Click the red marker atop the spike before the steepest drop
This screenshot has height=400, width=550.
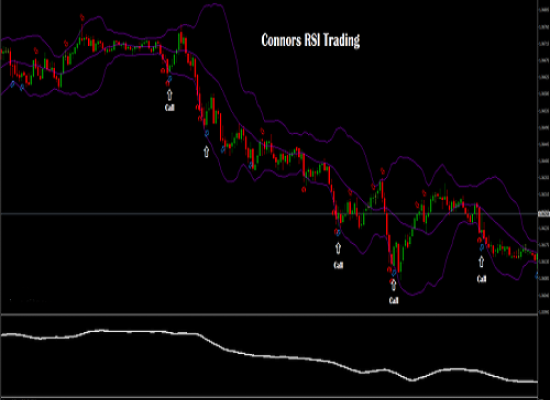click(x=382, y=171)
